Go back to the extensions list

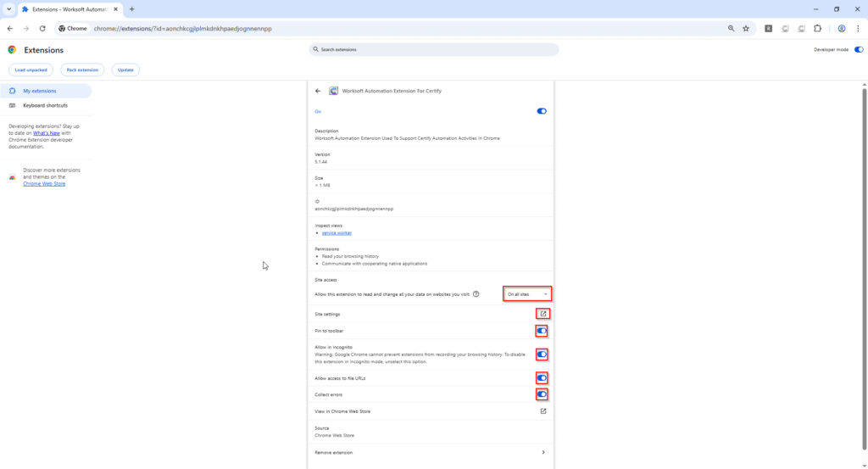pyautogui.click(x=318, y=91)
